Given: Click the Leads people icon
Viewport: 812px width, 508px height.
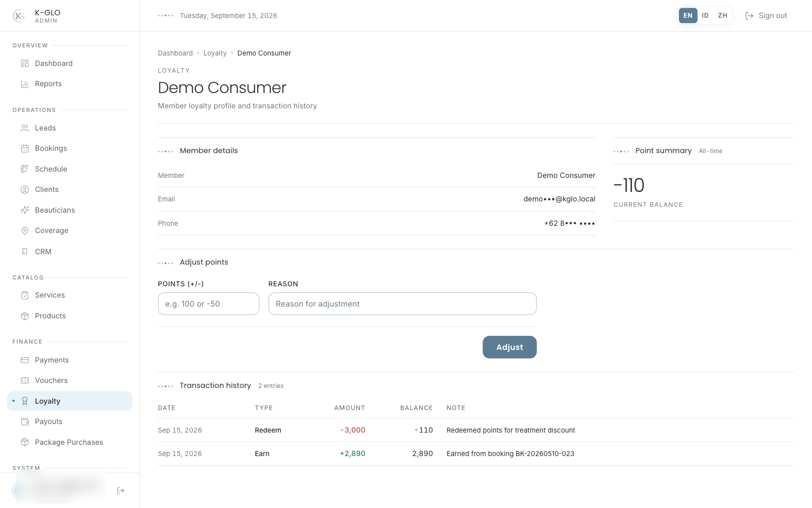Looking at the screenshot, I should pyautogui.click(x=25, y=128).
